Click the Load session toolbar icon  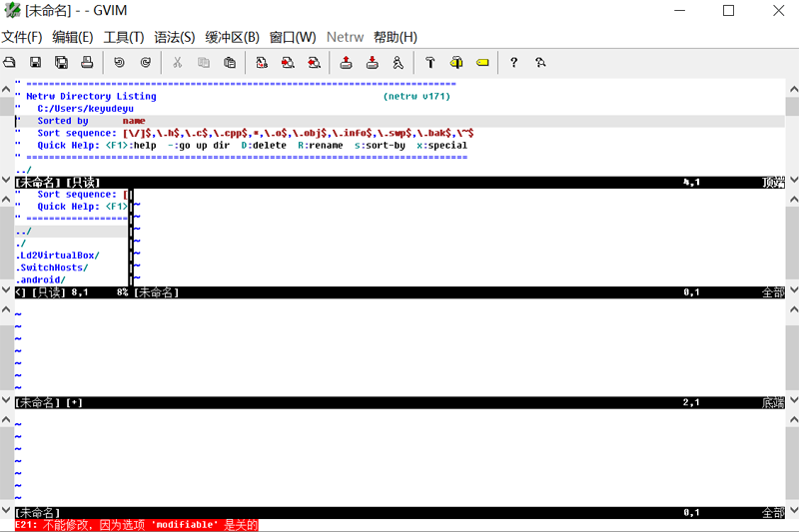346,63
